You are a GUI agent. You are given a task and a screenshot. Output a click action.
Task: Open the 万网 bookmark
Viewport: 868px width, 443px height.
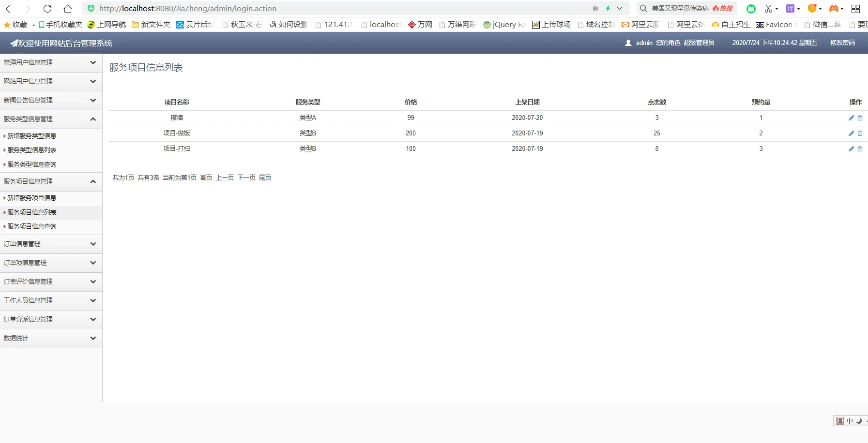coord(420,25)
